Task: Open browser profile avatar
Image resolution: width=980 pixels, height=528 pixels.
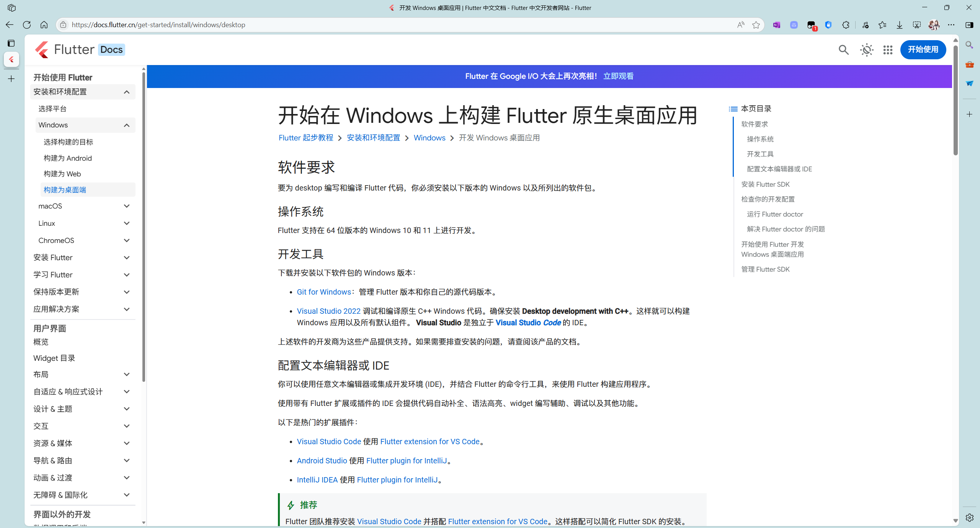Action: pos(934,25)
